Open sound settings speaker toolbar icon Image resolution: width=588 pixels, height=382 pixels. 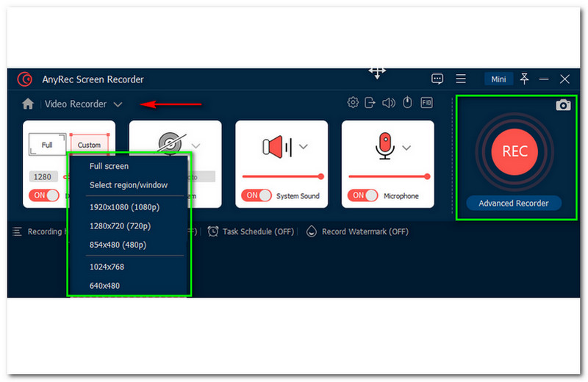tap(389, 102)
